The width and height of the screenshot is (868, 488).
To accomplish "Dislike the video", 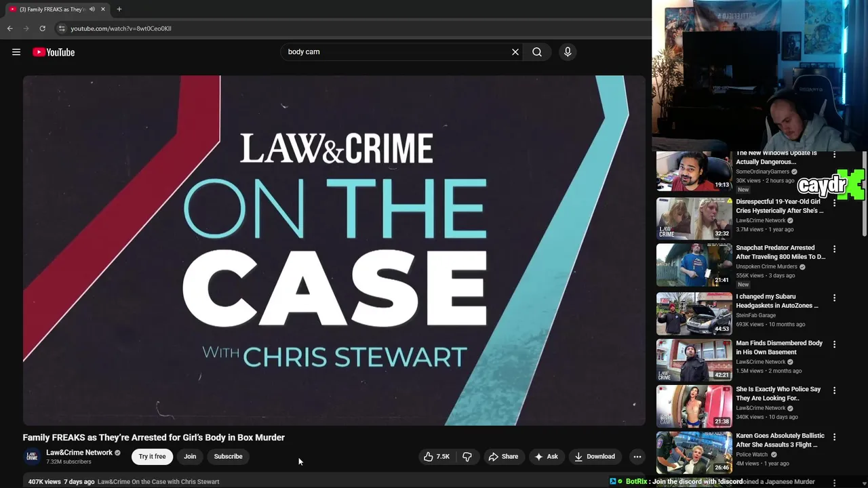I will pos(467,456).
